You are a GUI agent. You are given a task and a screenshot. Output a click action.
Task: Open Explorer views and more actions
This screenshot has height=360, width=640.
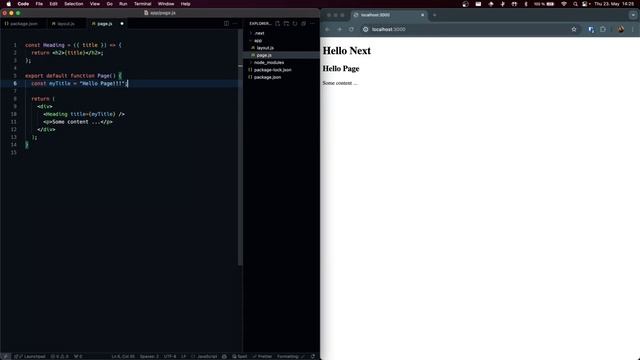(x=312, y=24)
